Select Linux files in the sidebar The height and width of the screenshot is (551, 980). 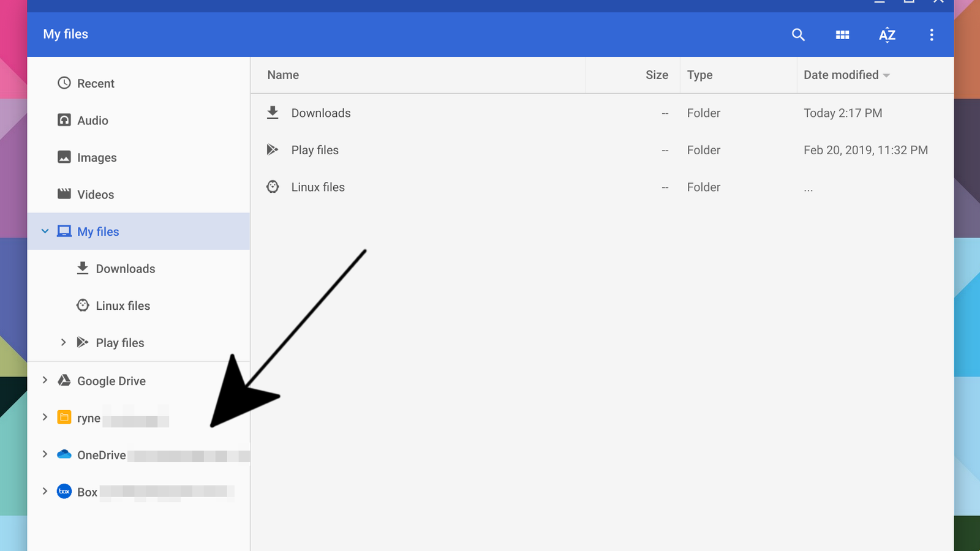pos(138,305)
